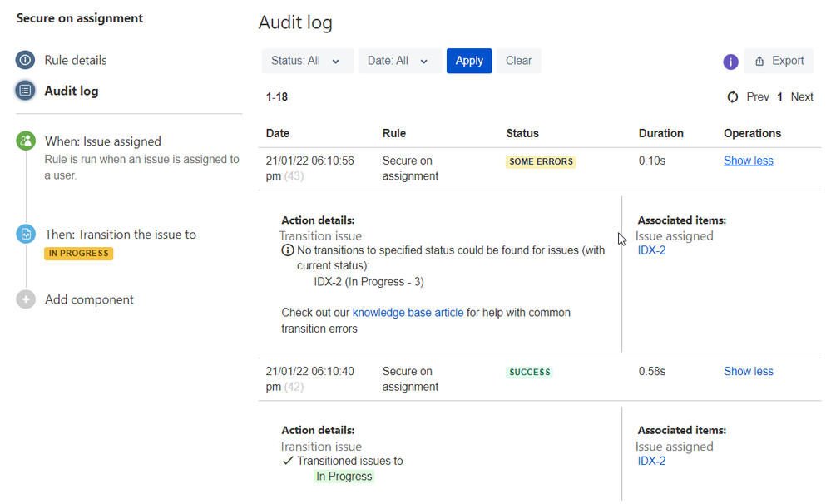The width and height of the screenshot is (831, 504).
Task: Click duration value 0.10s
Action: 652,161
